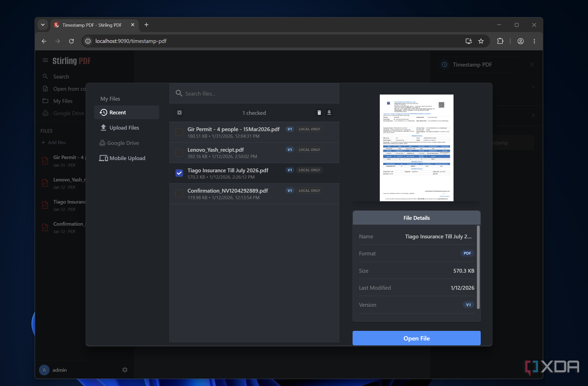Viewport: 588px width, 386px height.
Task: Install Stirling PDF app from address bar
Action: (469, 41)
